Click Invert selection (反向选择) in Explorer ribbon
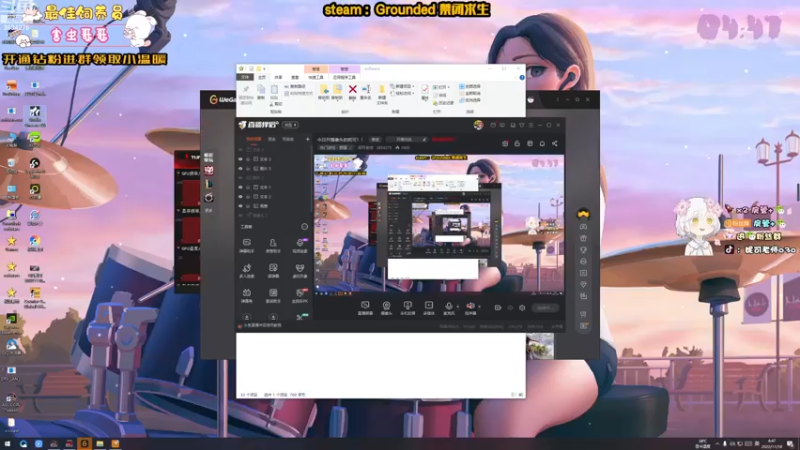 pos(470,101)
